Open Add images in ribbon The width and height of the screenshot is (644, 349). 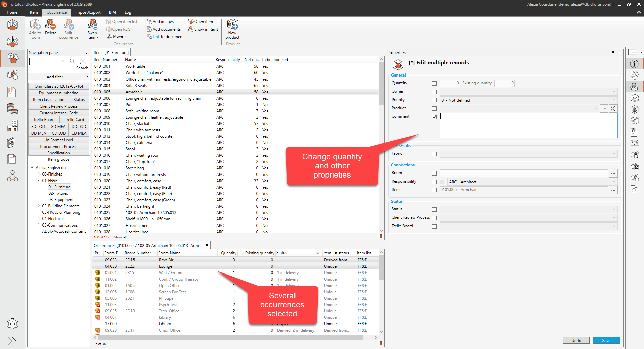160,22
